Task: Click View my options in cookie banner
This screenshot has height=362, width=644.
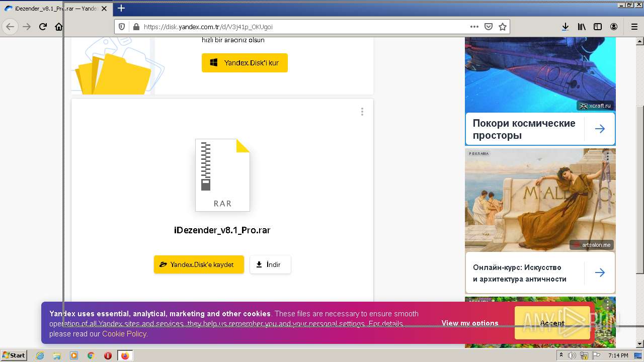Action: (470, 323)
